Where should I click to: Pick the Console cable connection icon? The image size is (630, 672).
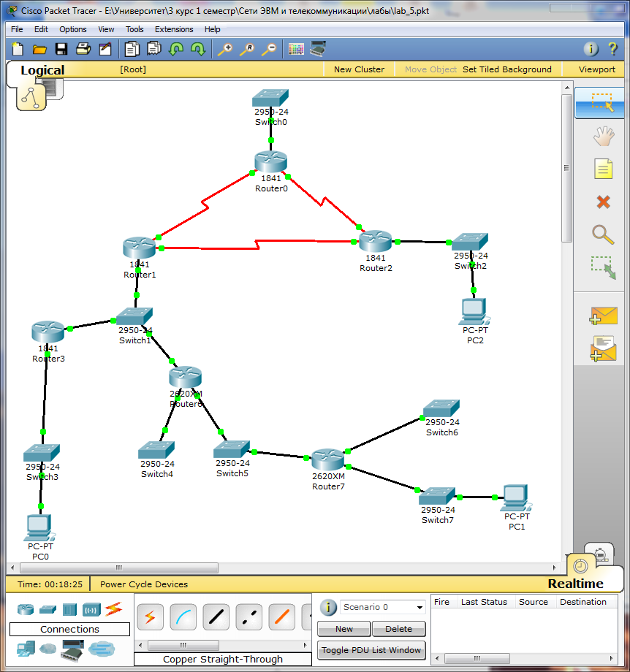(183, 616)
